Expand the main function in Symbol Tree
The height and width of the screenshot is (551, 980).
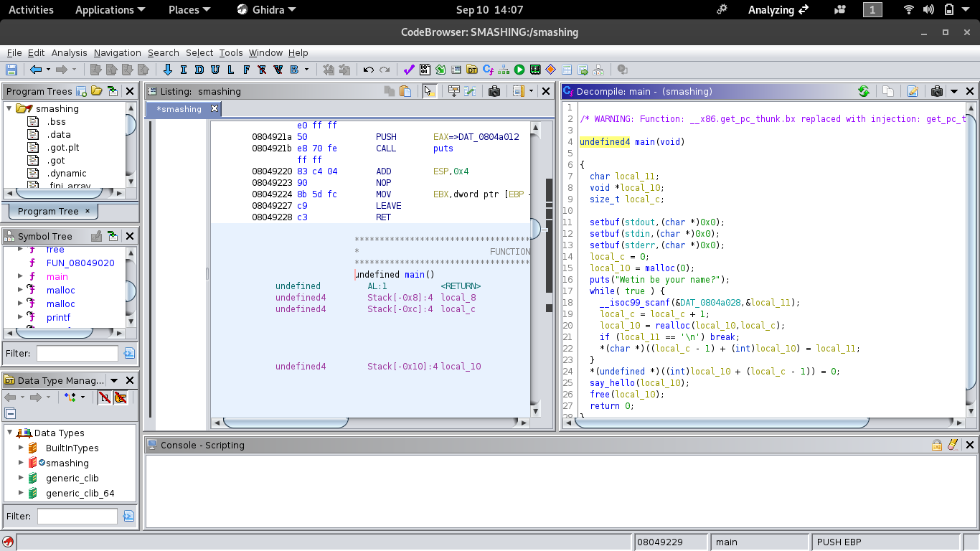point(21,276)
